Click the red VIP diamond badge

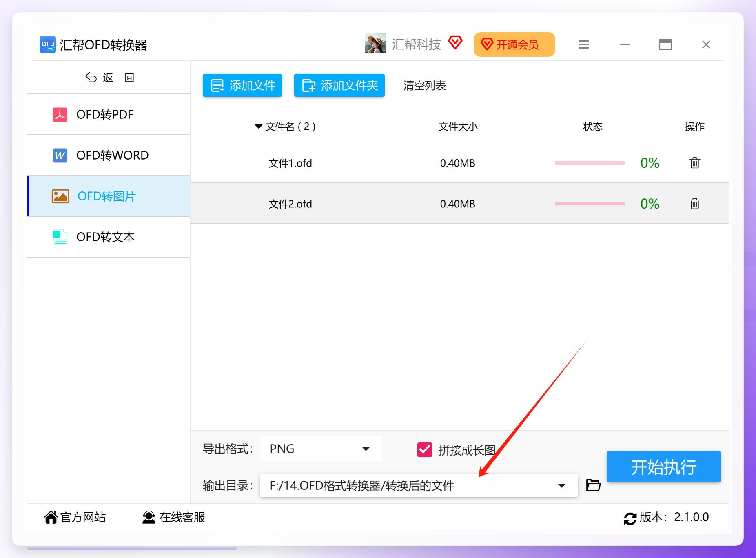point(455,42)
